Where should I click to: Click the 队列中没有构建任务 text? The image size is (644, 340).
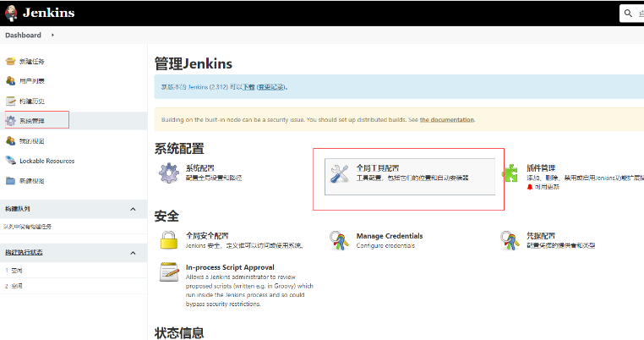coord(28,227)
